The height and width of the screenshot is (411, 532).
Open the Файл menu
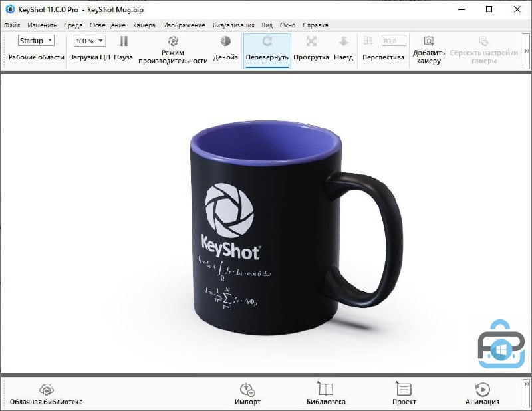point(12,25)
